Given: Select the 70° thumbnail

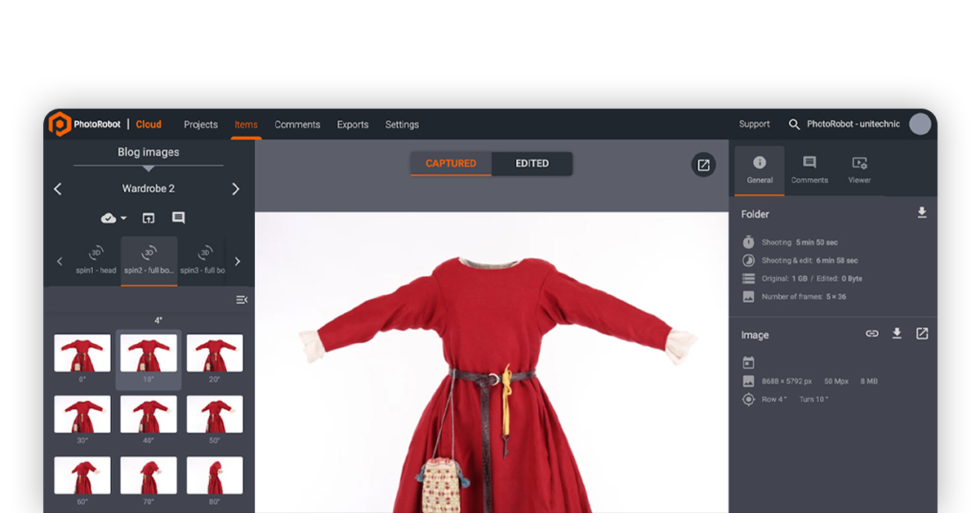Looking at the screenshot, I should [149, 476].
